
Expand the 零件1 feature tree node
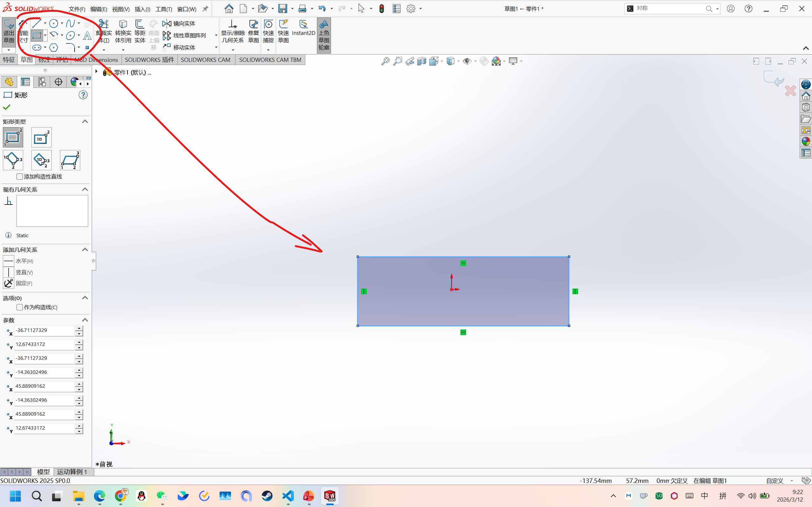coord(96,72)
